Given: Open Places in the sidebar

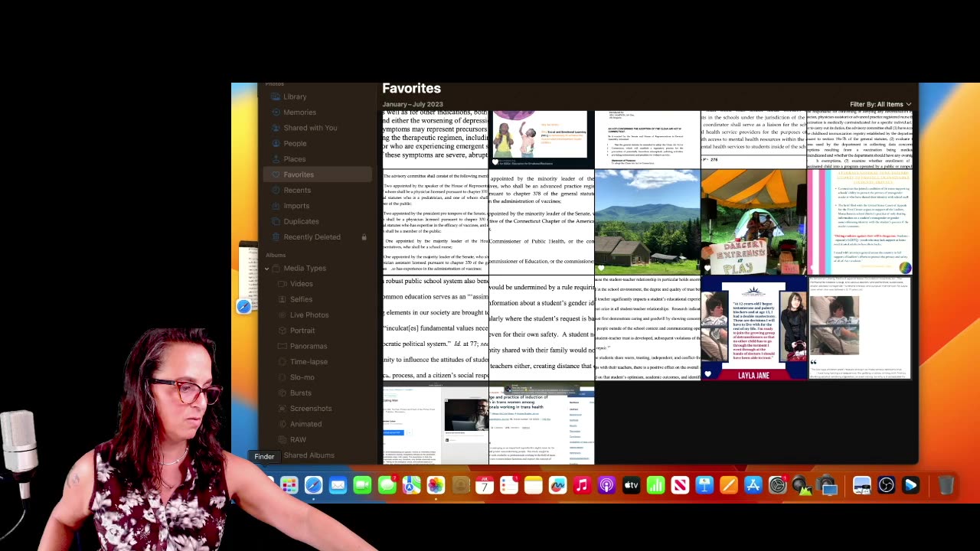Looking at the screenshot, I should (294, 158).
